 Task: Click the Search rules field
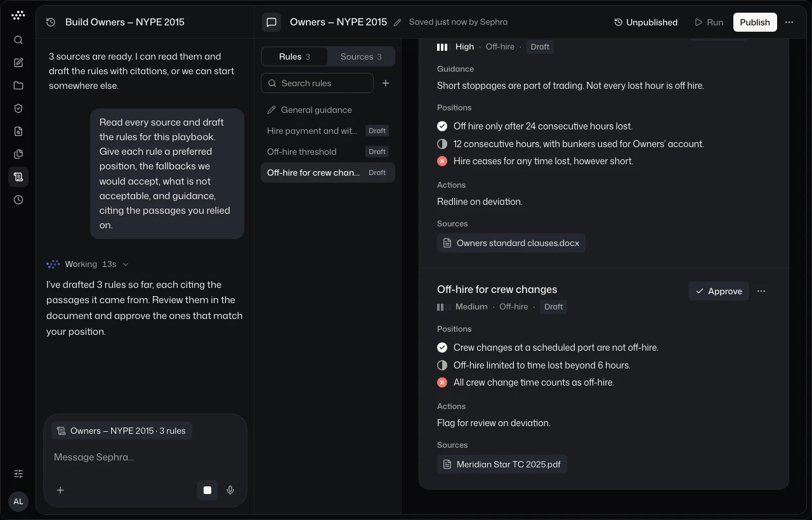pos(317,83)
